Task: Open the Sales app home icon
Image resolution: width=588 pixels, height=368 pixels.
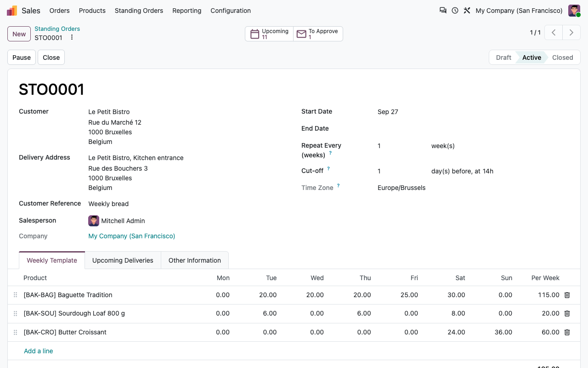Action: 12,11
